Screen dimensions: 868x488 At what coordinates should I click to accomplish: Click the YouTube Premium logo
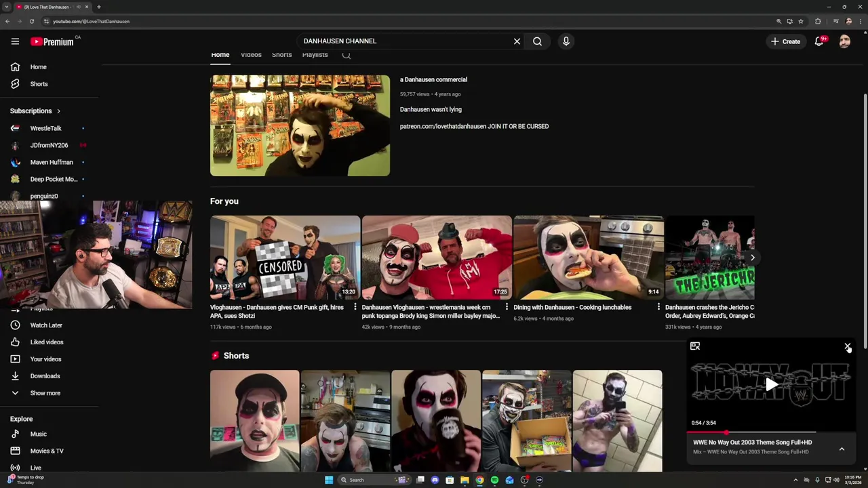pos(52,41)
